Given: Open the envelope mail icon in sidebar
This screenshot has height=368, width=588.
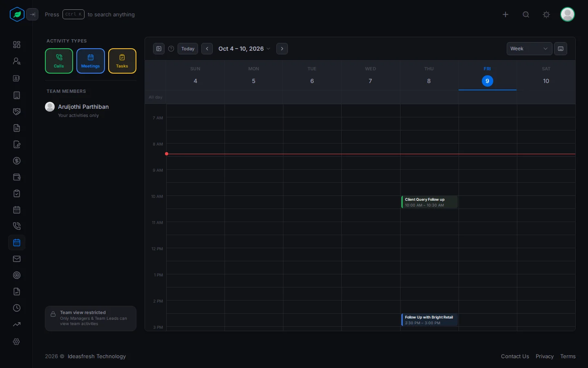Looking at the screenshot, I should (x=17, y=259).
